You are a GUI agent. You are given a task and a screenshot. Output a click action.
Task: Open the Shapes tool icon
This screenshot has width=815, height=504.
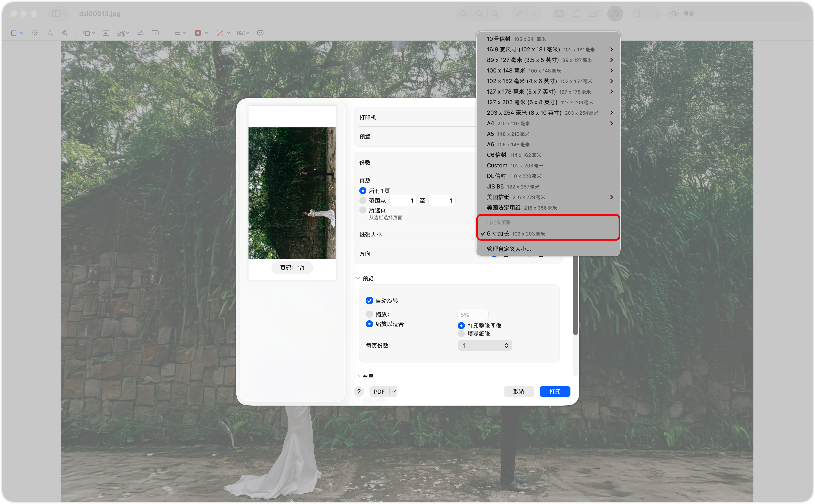point(87,33)
